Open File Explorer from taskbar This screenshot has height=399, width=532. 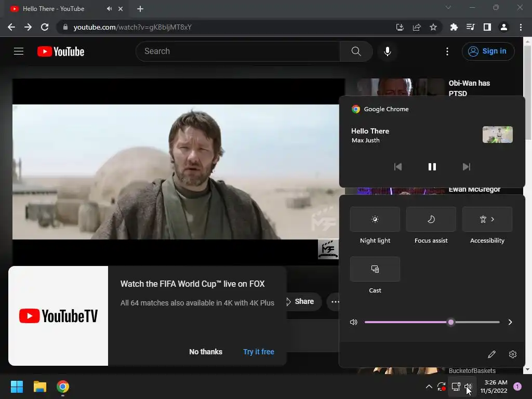[x=39, y=387]
